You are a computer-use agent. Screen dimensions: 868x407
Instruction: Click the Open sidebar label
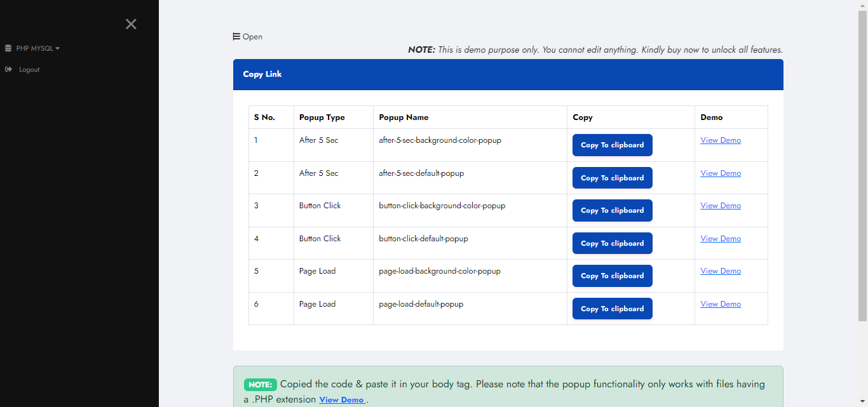252,37
